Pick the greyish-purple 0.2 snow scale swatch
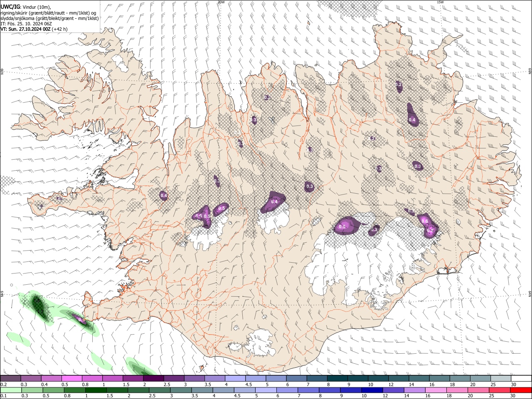The image size is (532, 399). point(10,379)
